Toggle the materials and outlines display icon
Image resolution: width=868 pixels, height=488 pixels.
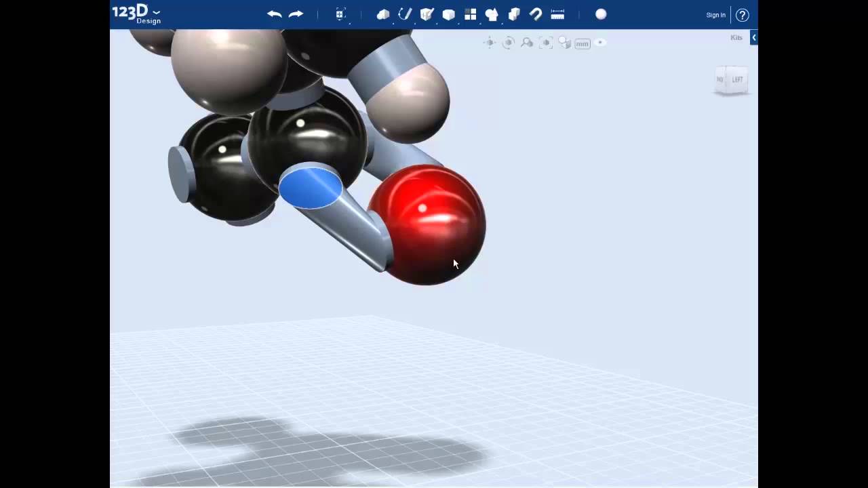(564, 43)
